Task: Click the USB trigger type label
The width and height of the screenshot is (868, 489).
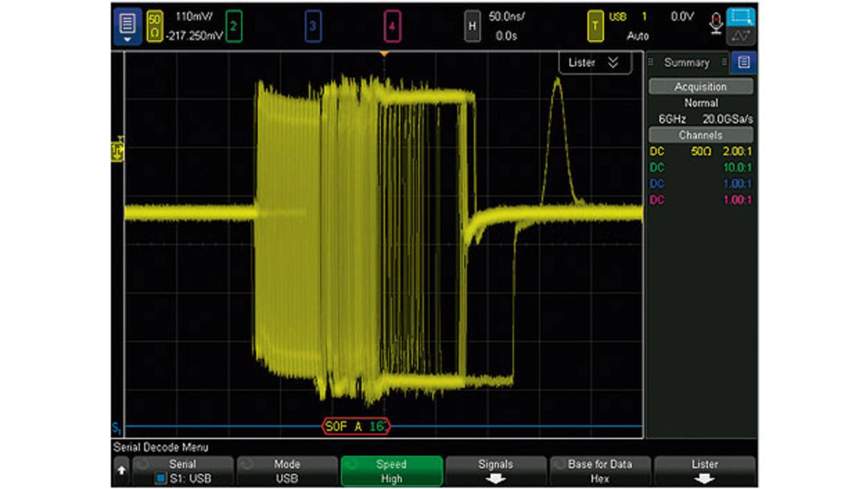Action: coord(618,18)
